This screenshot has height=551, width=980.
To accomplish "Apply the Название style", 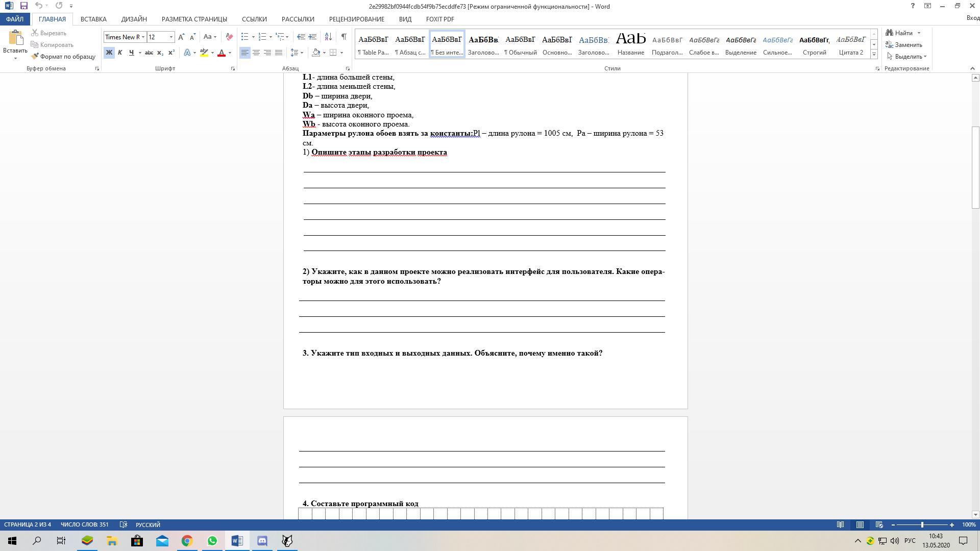I will [630, 44].
